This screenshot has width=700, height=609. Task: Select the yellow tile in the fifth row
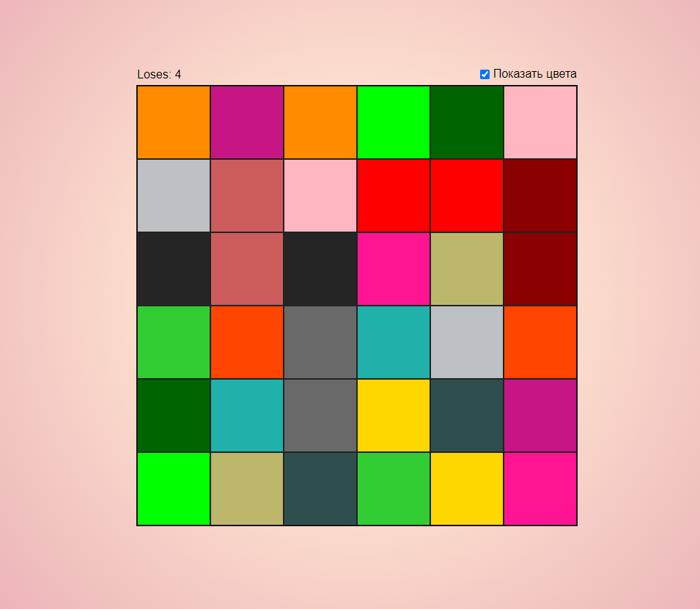393,415
